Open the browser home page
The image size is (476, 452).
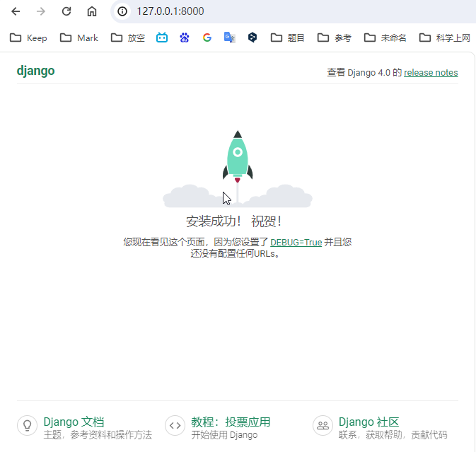[92, 11]
